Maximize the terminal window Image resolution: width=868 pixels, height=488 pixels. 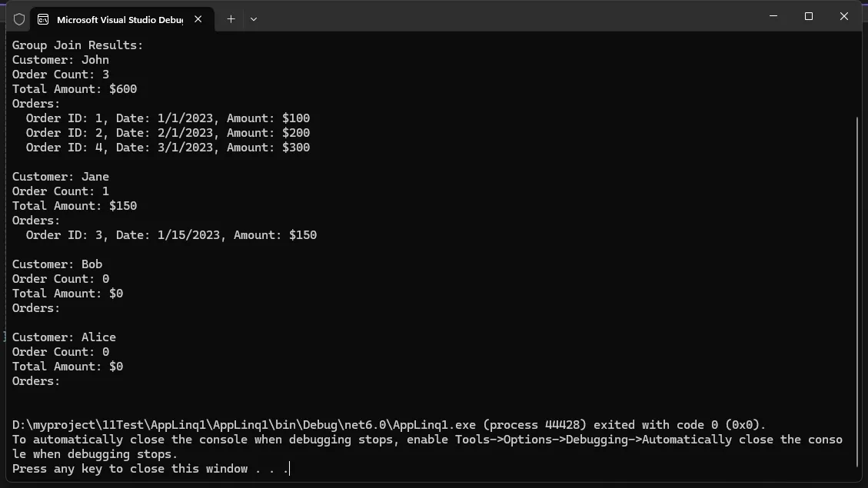pyautogui.click(x=809, y=16)
